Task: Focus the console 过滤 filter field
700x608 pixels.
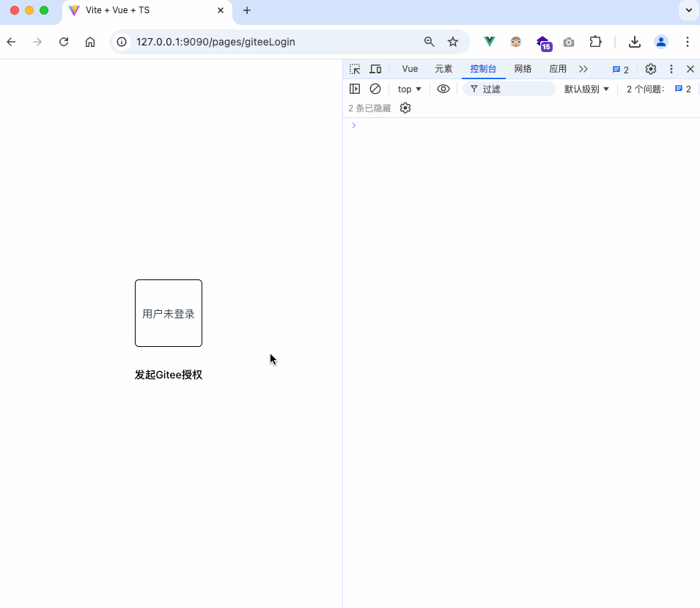Action: (509, 89)
